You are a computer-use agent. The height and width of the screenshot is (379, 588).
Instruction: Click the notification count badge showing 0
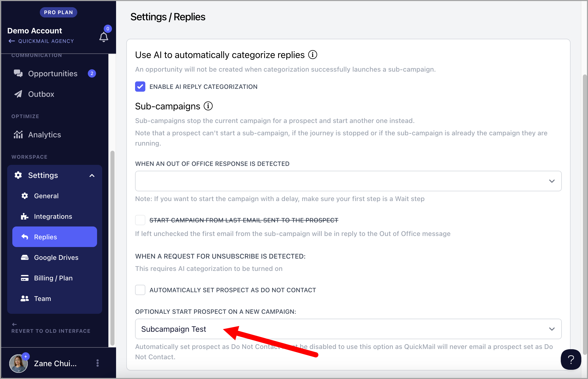(108, 29)
